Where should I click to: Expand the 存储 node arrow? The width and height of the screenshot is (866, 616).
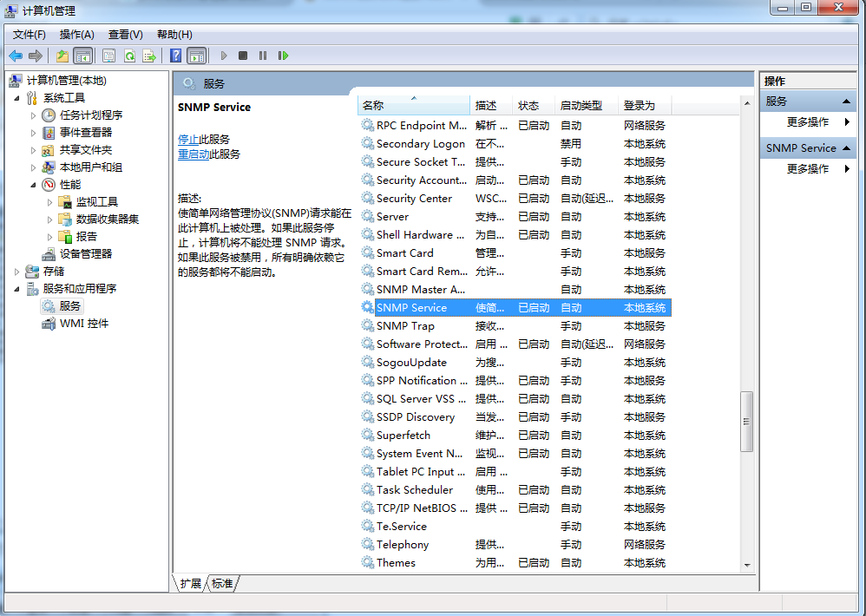point(16,271)
